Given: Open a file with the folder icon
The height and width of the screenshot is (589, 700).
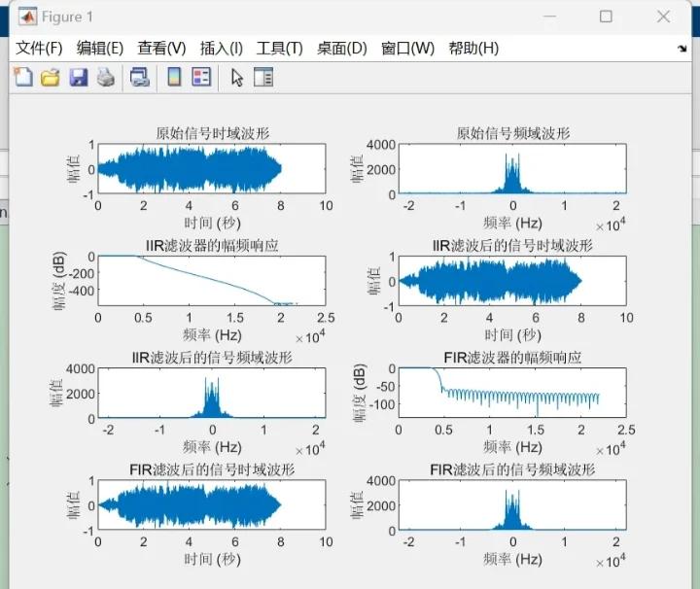Looking at the screenshot, I should tap(50, 77).
